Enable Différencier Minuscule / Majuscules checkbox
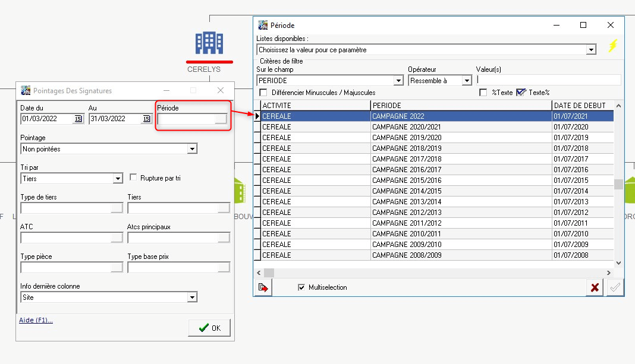 pos(263,93)
